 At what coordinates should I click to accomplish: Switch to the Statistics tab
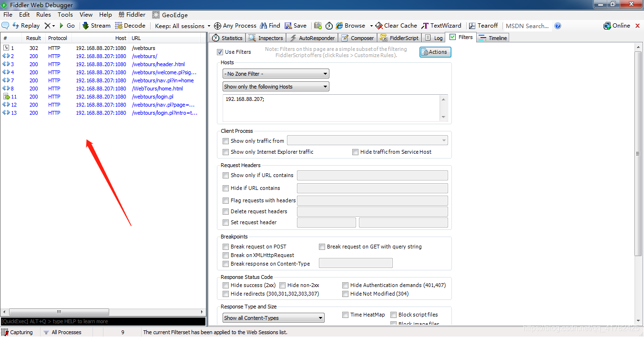[227, 38]
